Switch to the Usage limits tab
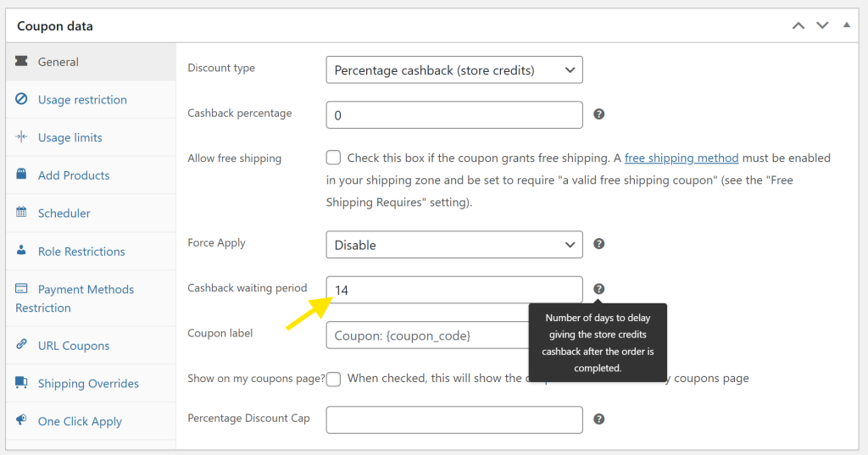The width and height of the screenshot is (868, 455). [91, 137]
